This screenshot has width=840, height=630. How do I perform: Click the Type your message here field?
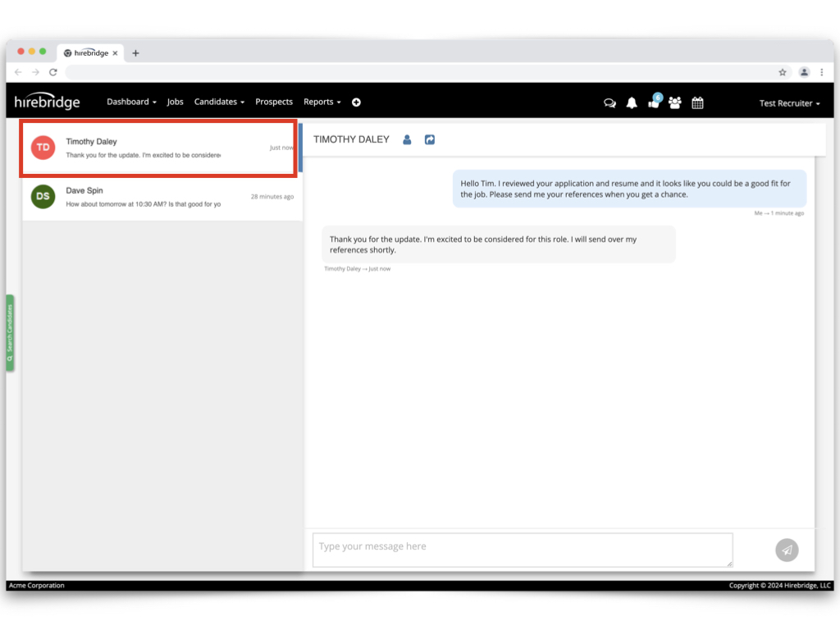[522, 550]
